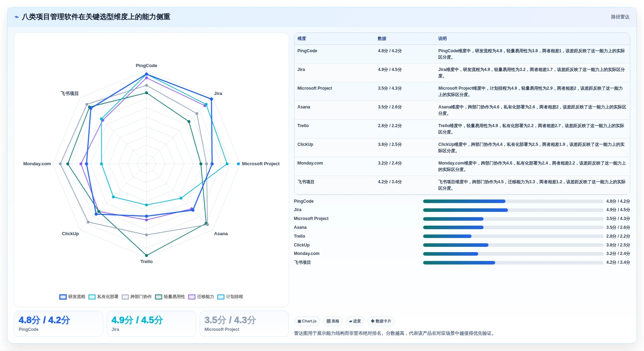Click the PingCode axis label on radar
The height and width of the screenshot is (351, 644).
[x=146, y=66]
